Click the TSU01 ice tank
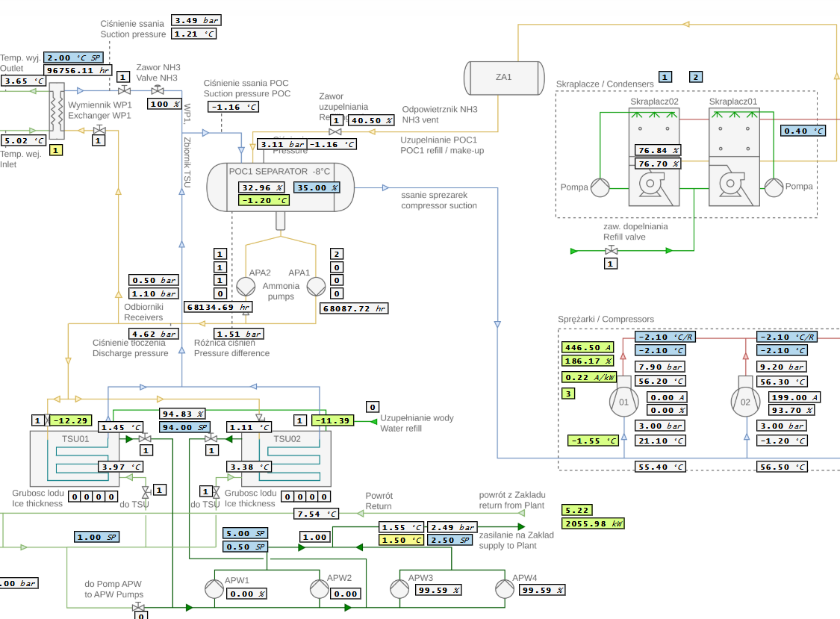This screenshot has width=840, height=619. [74, 458]
